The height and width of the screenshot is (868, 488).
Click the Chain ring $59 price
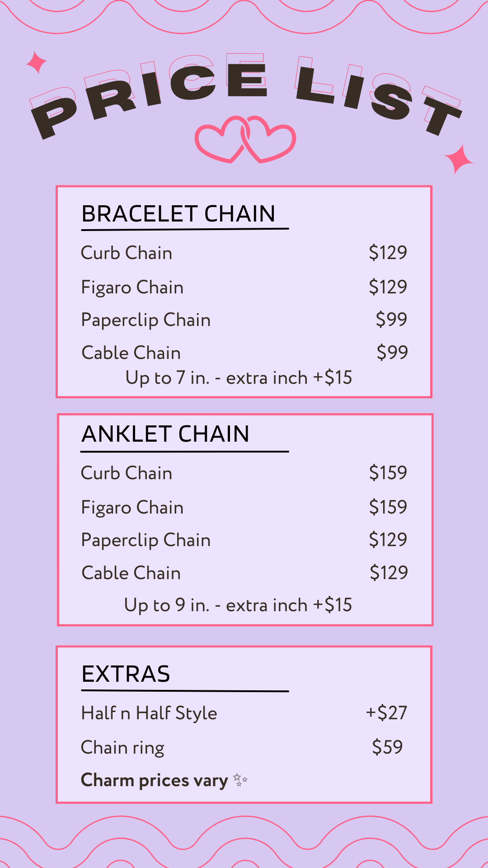[x=387, y=747]
